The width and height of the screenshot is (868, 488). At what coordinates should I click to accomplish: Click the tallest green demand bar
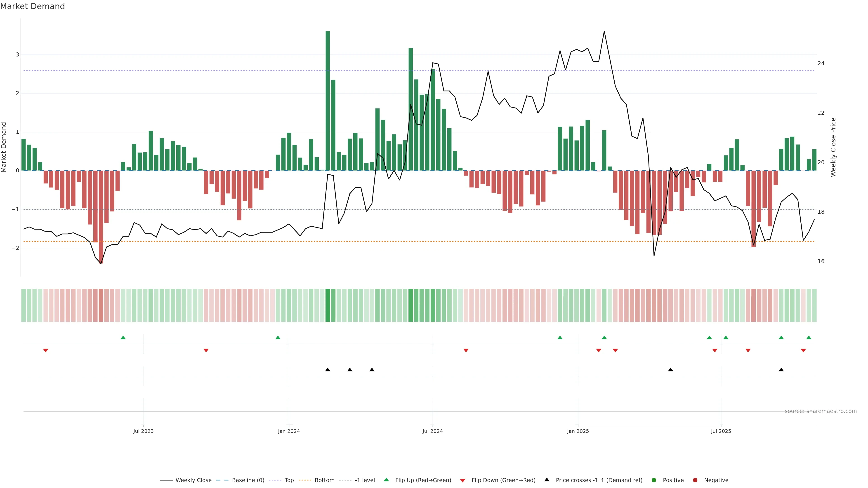pyautogui.click(x=328, y=101)
